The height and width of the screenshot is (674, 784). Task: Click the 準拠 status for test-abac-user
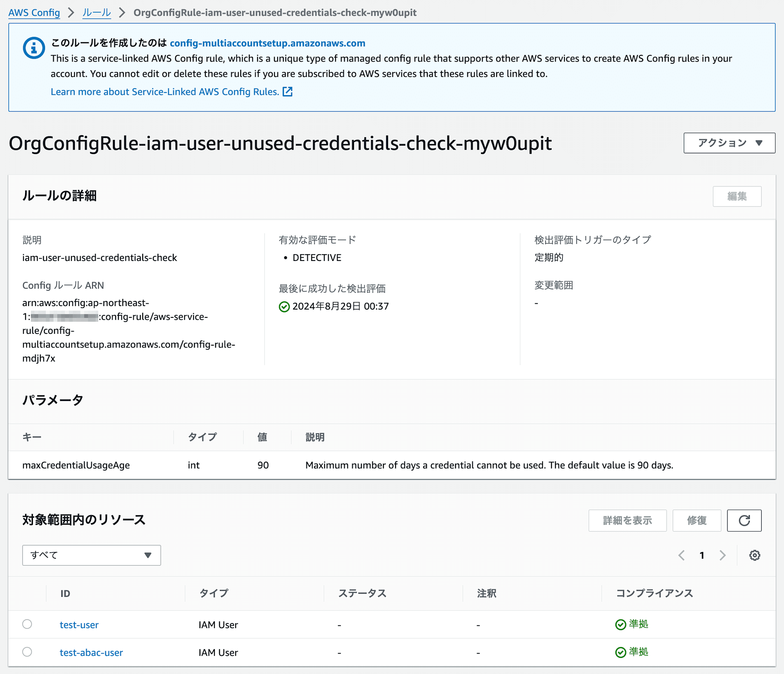[x=639, y=652]
